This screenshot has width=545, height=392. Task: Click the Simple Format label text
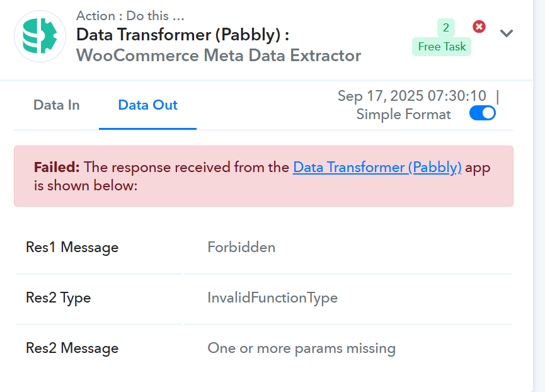tap(403, 114)
